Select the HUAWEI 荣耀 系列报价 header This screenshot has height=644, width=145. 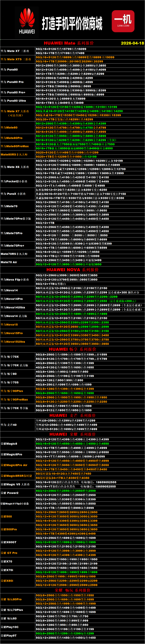[x=72, y=434]
